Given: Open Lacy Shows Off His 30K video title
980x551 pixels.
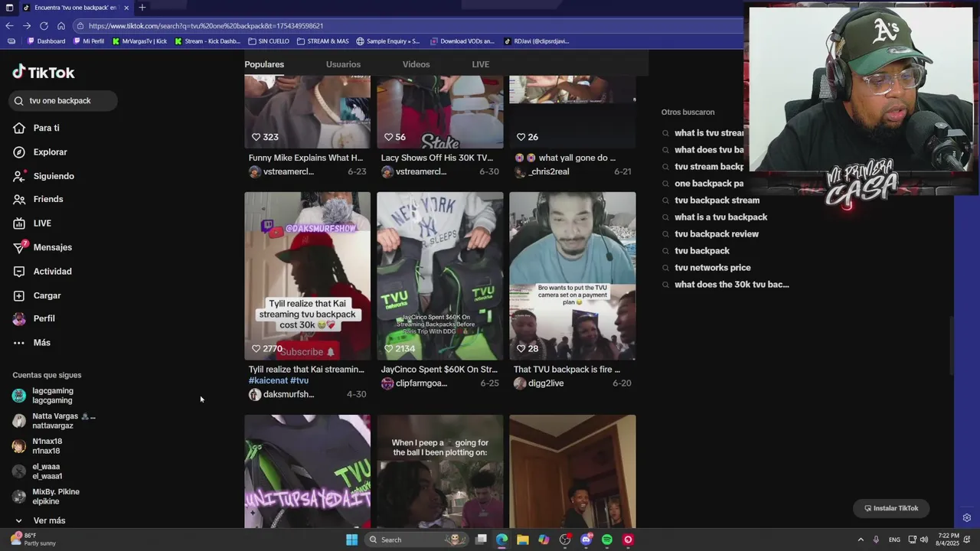Looking at the screenshot, I should [437, 158].
